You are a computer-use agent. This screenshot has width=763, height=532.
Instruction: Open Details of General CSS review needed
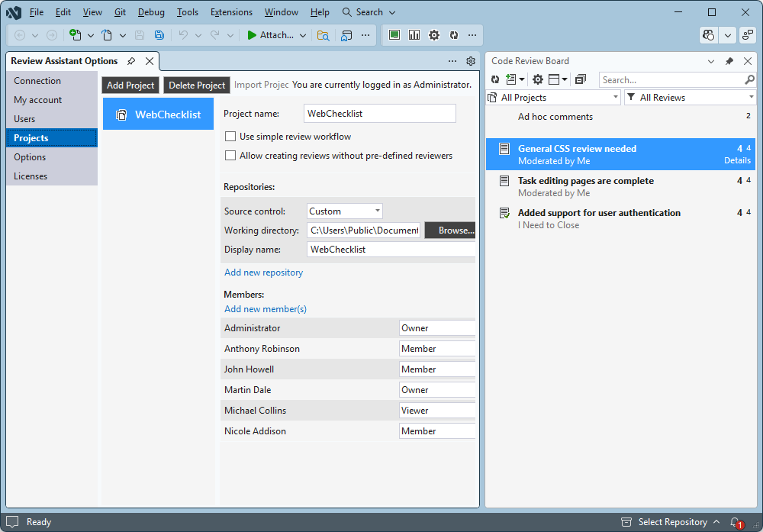click(737, 160)
